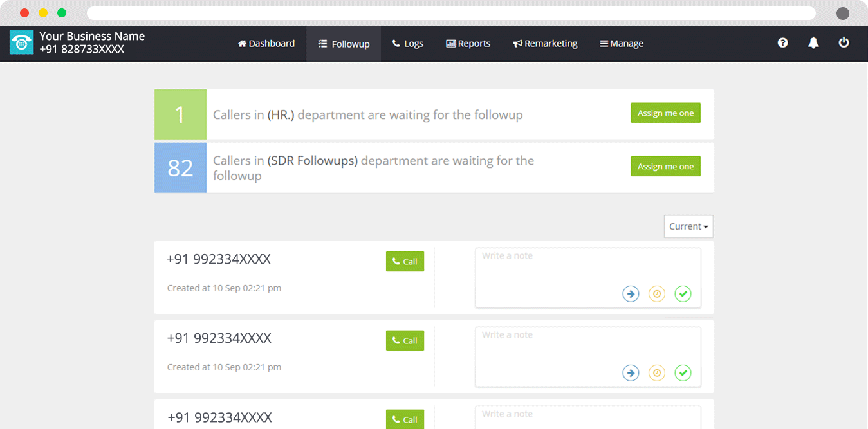Call the second followup number
The height and width of the screenshot is (429, 868).
tap(405, 341)
